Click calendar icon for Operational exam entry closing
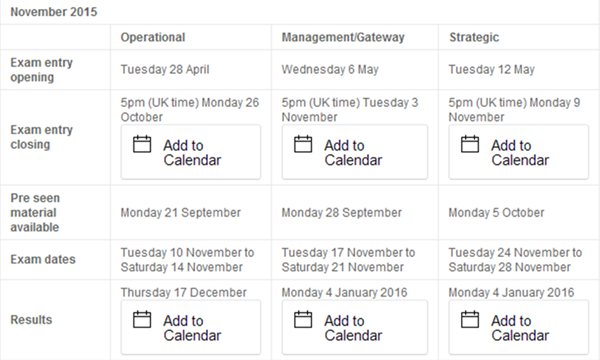The image size is (600, 360). [142, 144]
